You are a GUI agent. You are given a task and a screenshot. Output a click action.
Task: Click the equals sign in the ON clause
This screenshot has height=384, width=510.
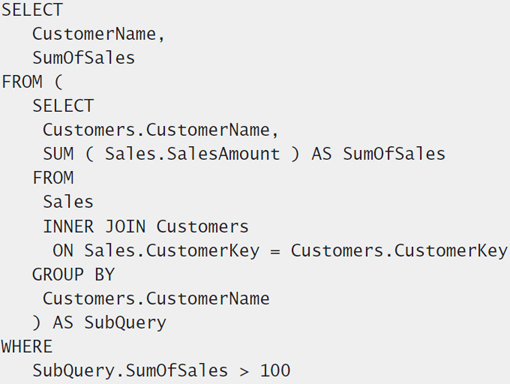[275, 252]
